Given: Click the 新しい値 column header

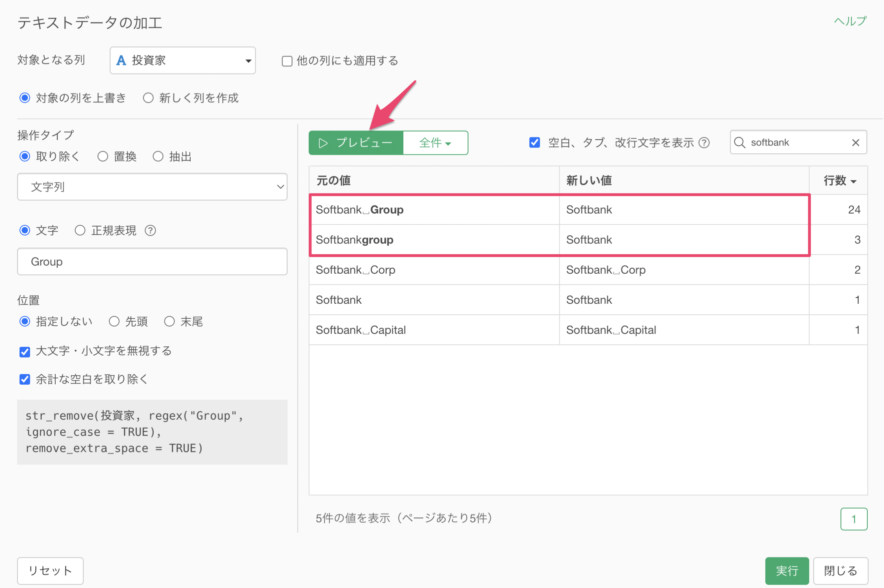Looking at the screenshot, I should tap(684, 180).
